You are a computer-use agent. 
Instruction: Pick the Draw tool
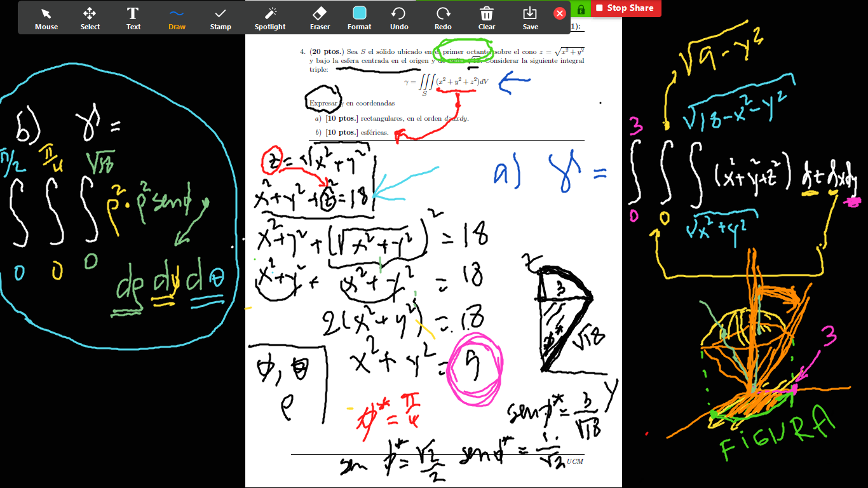tap(177, 18)
